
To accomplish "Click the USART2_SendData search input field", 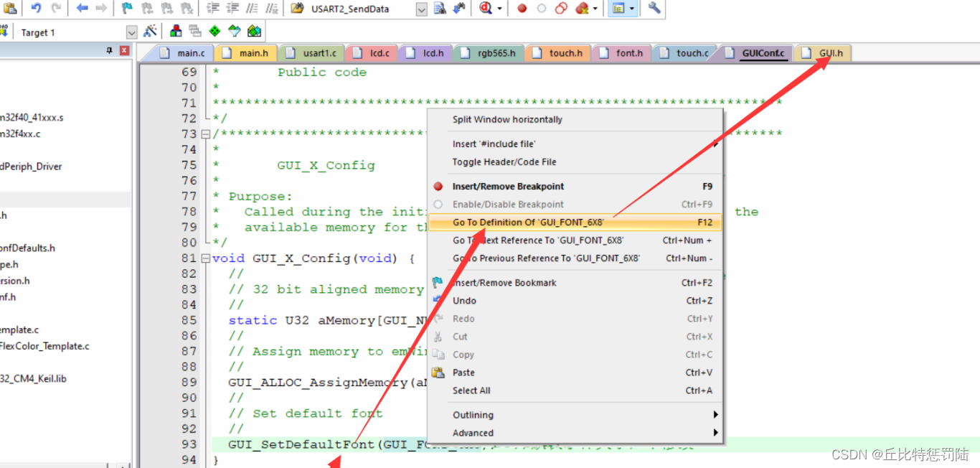I will 361,9.
